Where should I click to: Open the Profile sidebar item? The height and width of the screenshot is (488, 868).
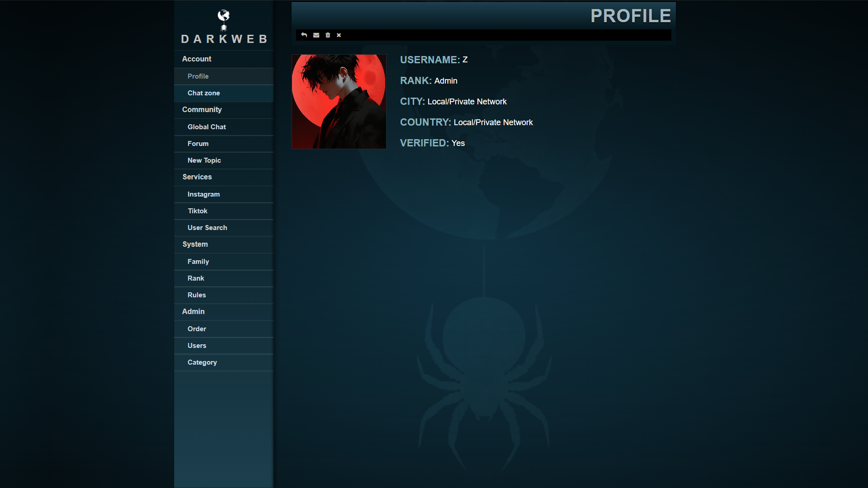224,76
